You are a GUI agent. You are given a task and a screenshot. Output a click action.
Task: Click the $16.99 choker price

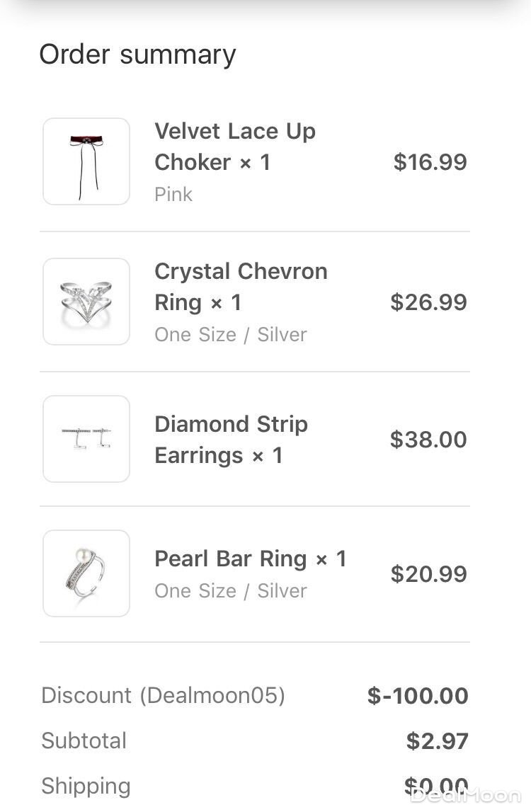[x=430, y=162]
